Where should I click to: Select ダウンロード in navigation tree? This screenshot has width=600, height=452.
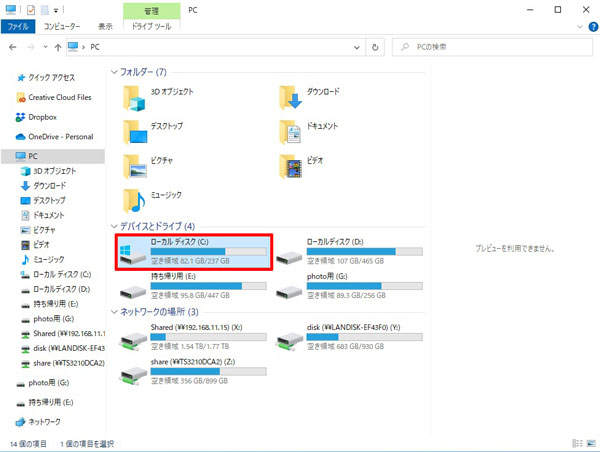[43, 186]
